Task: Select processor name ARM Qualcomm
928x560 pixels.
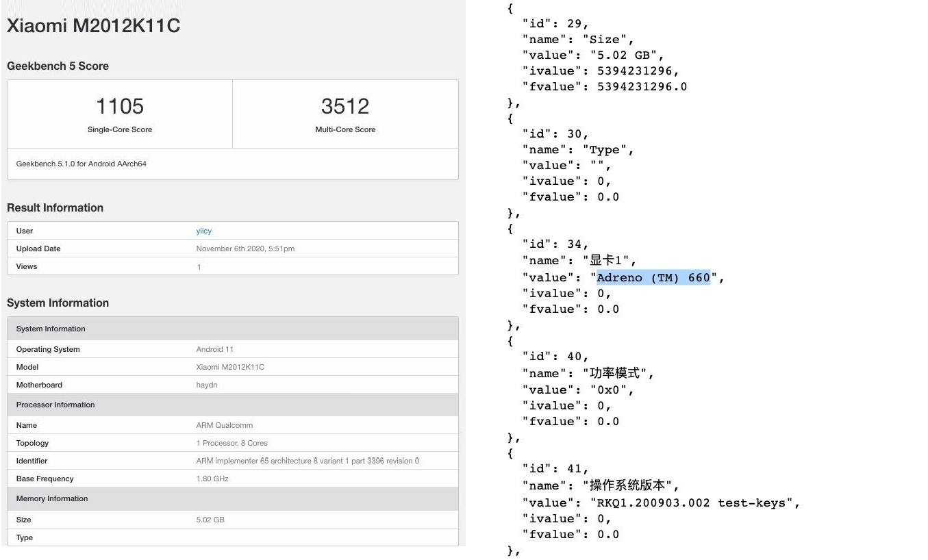Action: pyautogui.click(x=224, y=425)
